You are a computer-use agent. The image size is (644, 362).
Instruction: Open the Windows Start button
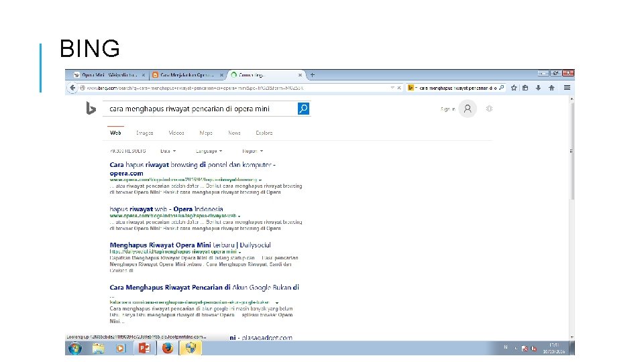coord(75,348)
